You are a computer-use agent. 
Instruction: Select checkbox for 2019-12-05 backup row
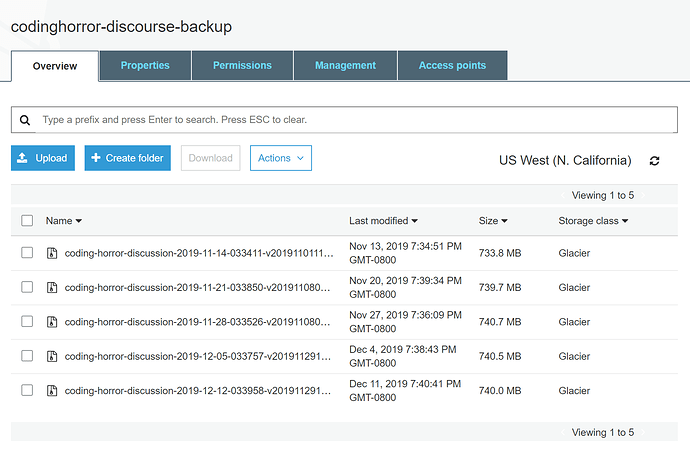point(27,356)
